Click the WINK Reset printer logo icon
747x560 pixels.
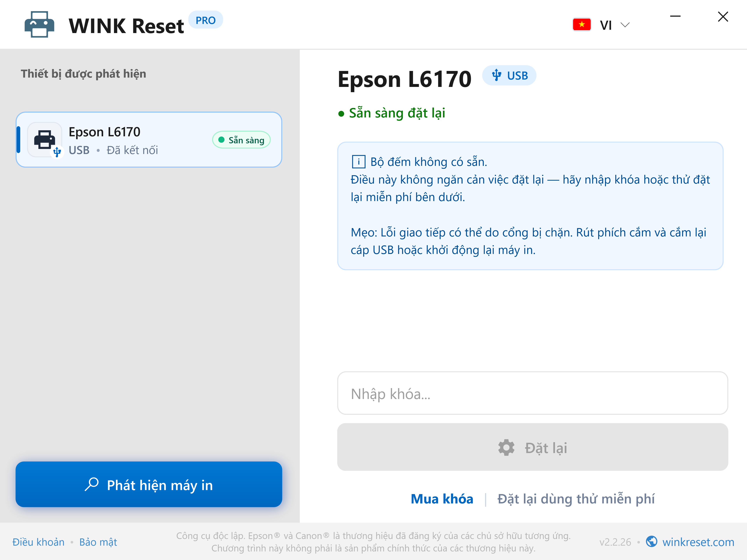pyautogui.click(x=39, y=25)
